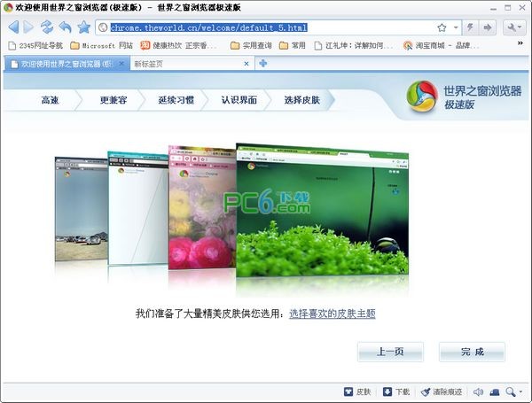
Task: Open the 常用 bookmark folder
Action: (x=293, y=45)
